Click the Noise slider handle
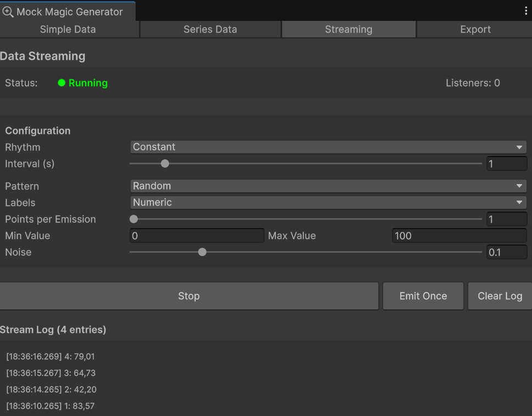The height and width of the screenshot is (416, 532). [x=202, y=252]
